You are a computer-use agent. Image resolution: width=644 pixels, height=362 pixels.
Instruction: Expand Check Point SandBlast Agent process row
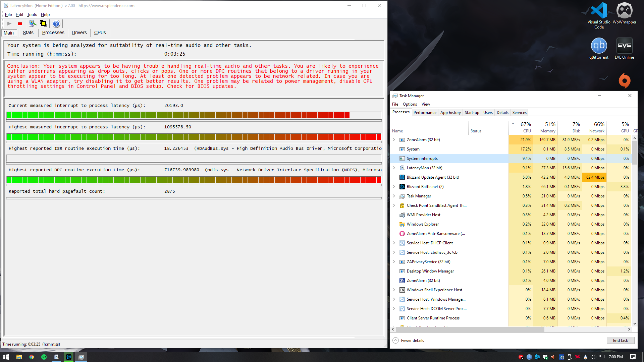(394, 205)
